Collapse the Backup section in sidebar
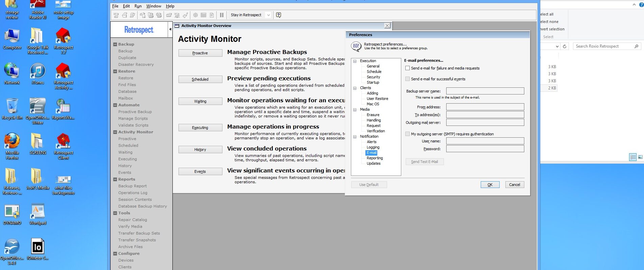Image resolution: width=644 pixels, height=270 pixels. click(115, 44)
